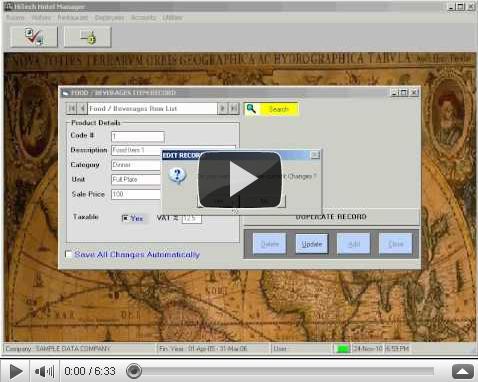Click the Search magnifier icon
This screenshot has height=382, width=478.
(x=251, y=109)
